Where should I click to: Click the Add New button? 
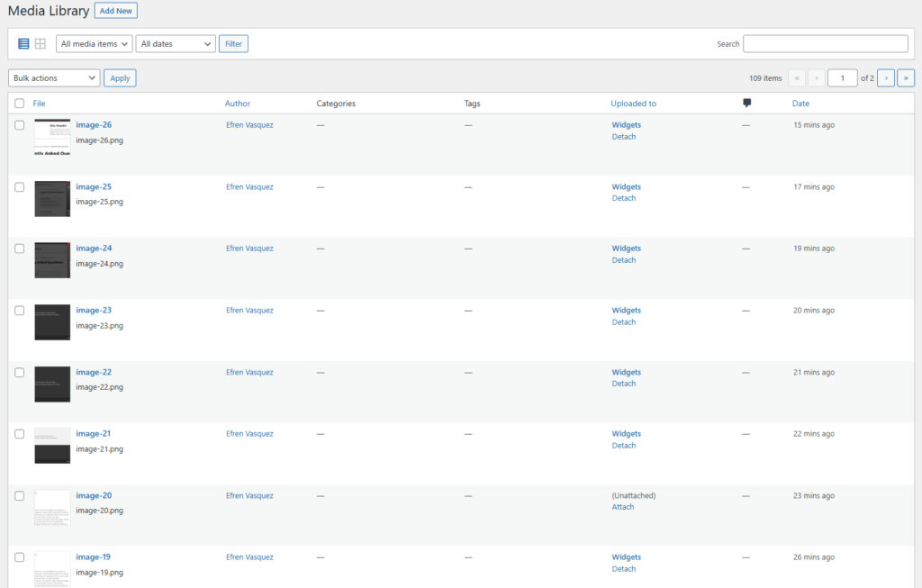(115, 10)
